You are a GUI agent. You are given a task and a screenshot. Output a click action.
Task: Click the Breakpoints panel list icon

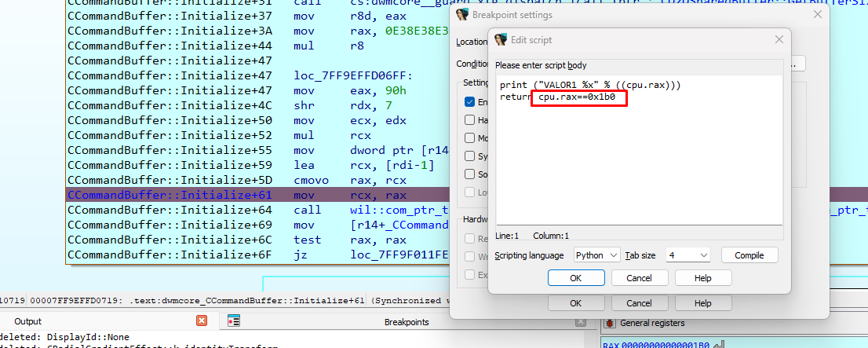coord(234,321)
